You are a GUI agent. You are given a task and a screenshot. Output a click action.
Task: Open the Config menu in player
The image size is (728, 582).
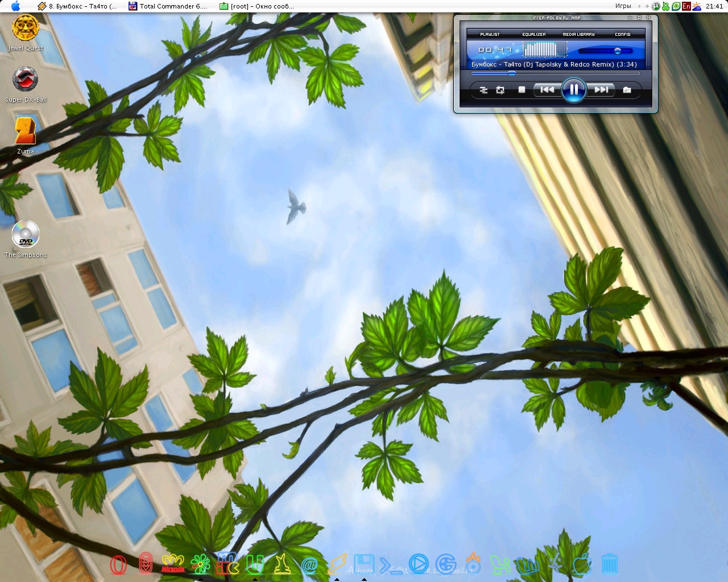pyautogui.click(x=623, y=34)
